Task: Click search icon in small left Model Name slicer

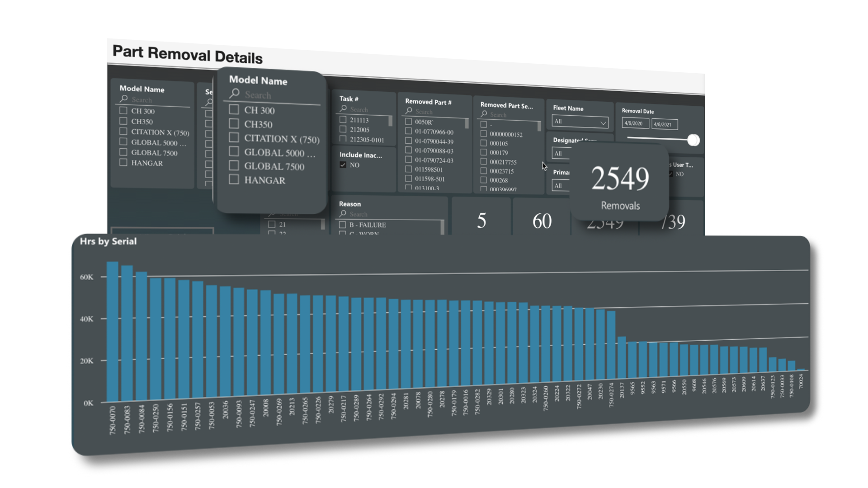Action: [123, 99]
